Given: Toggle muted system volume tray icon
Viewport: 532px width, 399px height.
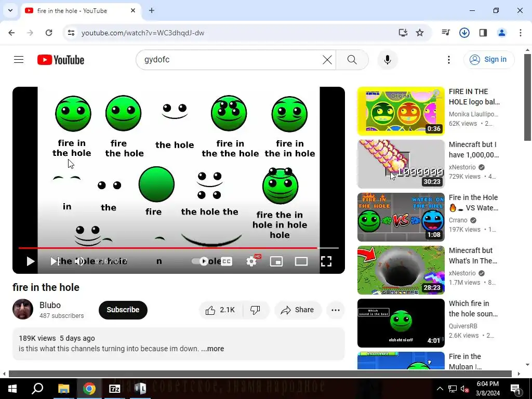Looking at the screenshot, I should [465, 389].
